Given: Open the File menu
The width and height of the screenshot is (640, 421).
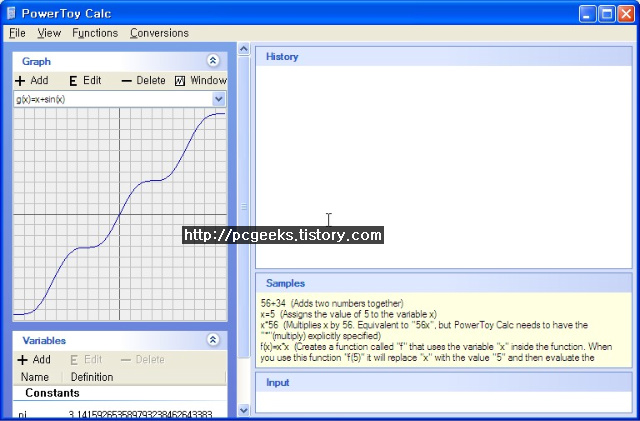Looking at the screenshot, I should point(17,33).
